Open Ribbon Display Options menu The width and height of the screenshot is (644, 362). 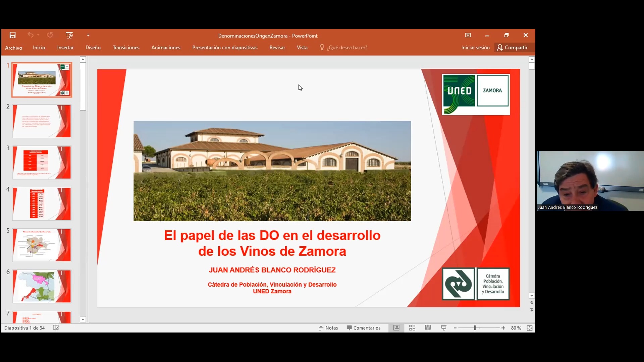click(468, 35)
